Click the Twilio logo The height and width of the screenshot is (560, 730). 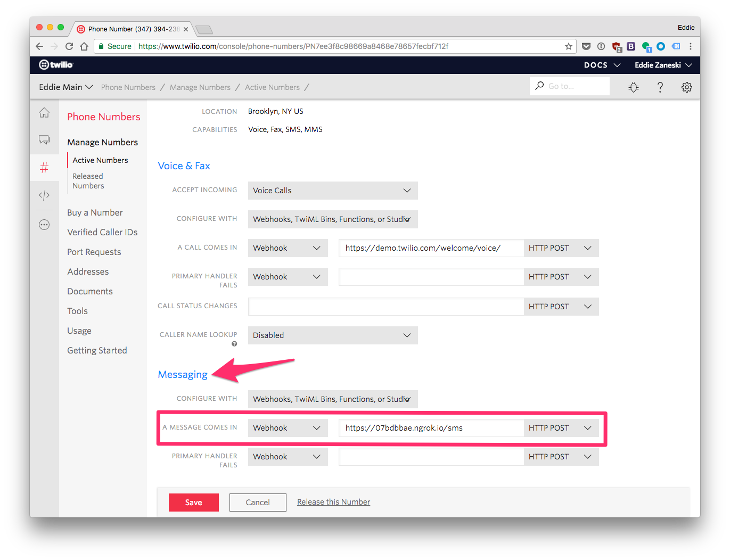pyautogui.click(x=56, y=65)
